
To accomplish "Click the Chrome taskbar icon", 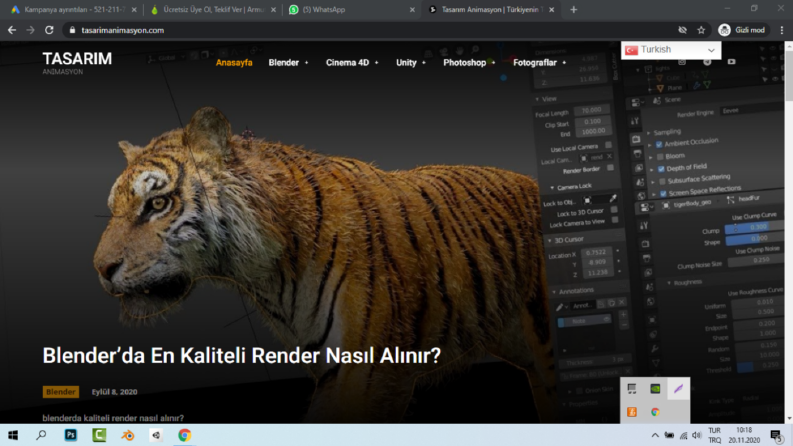I will (185, 435).
